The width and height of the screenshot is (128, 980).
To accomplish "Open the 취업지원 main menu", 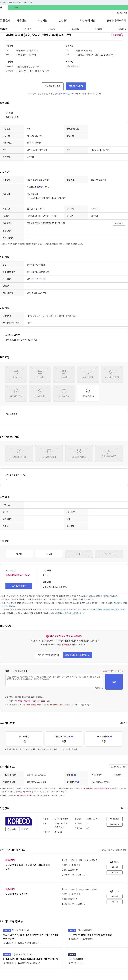I will [43, 21].
